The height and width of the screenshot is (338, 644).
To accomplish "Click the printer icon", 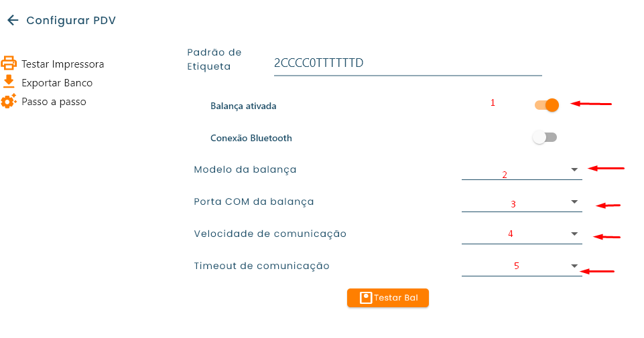I will (9, 64).
